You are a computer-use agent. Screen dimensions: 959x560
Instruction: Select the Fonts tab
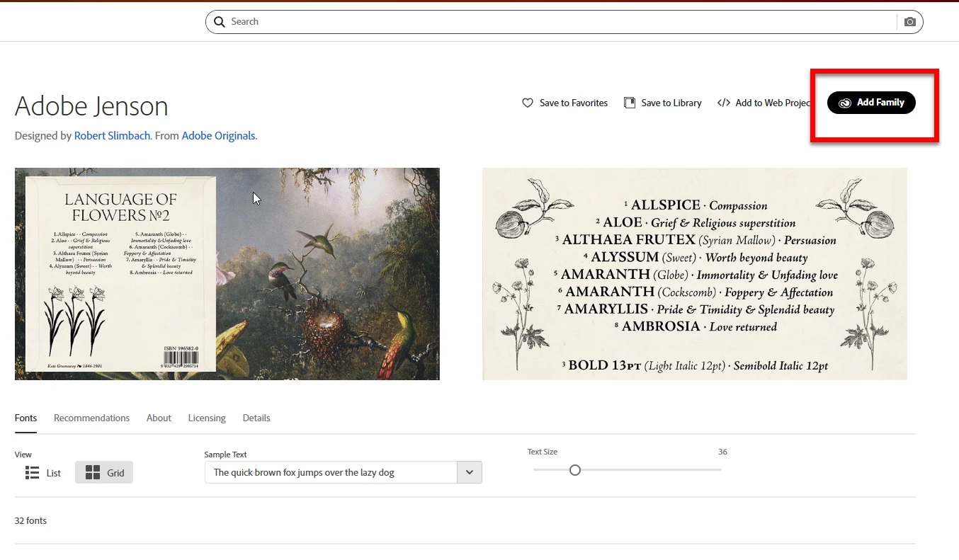[25, 418]
